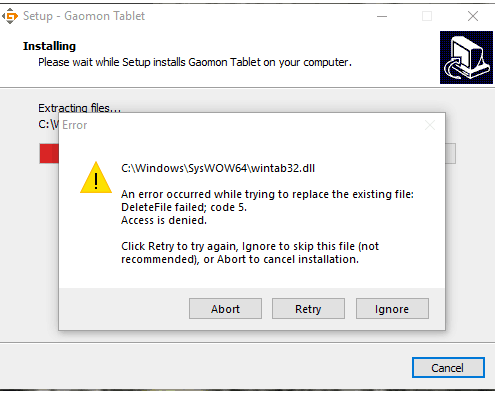Minimize the Setup window
This screenshot has height=394, width=495.
point(382,16)
